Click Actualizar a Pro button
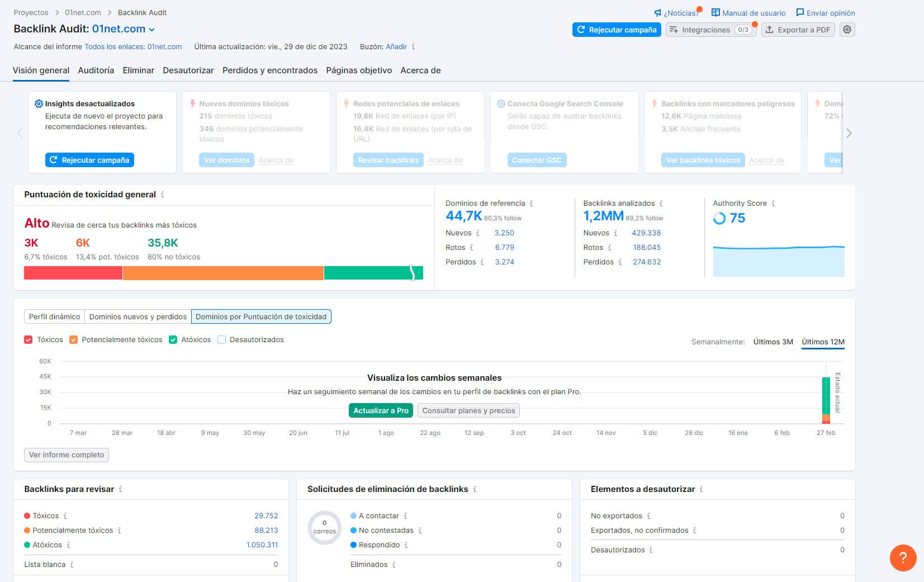 pyautogui.click(x=381, y=410)
